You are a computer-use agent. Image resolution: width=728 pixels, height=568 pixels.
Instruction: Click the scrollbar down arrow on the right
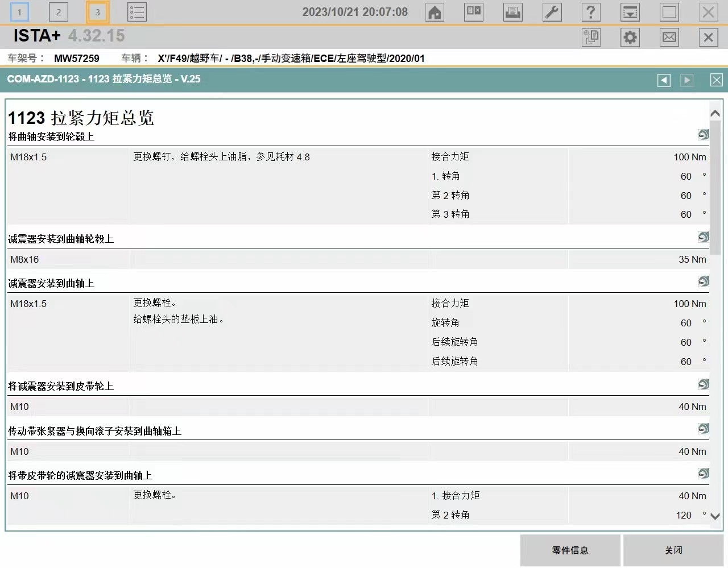pyautogui.click(x=715, y=517)
